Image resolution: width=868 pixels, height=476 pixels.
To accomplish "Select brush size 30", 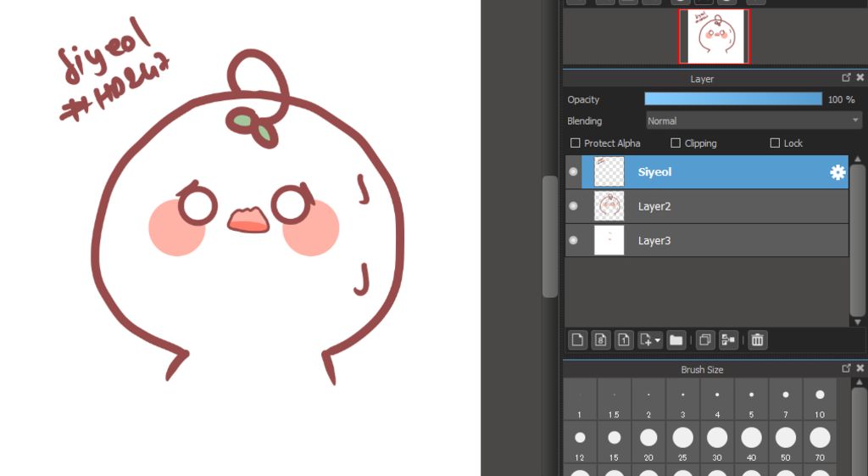I will pos(717,442).
